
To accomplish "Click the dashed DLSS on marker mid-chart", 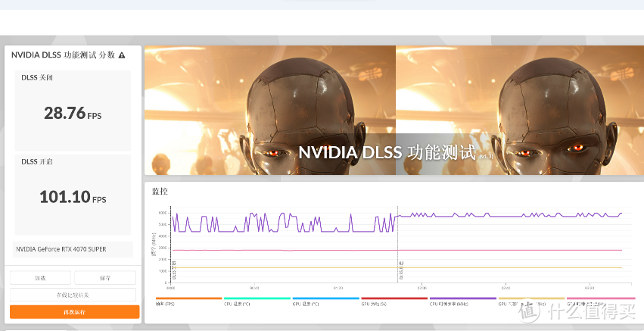I will 397,244.
